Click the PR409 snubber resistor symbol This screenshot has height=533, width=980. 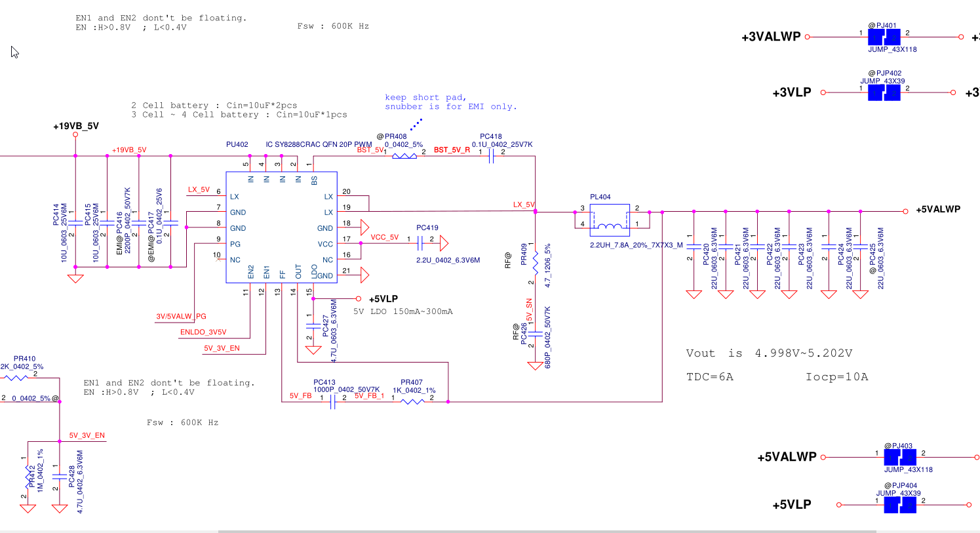[x=535, y=262]
